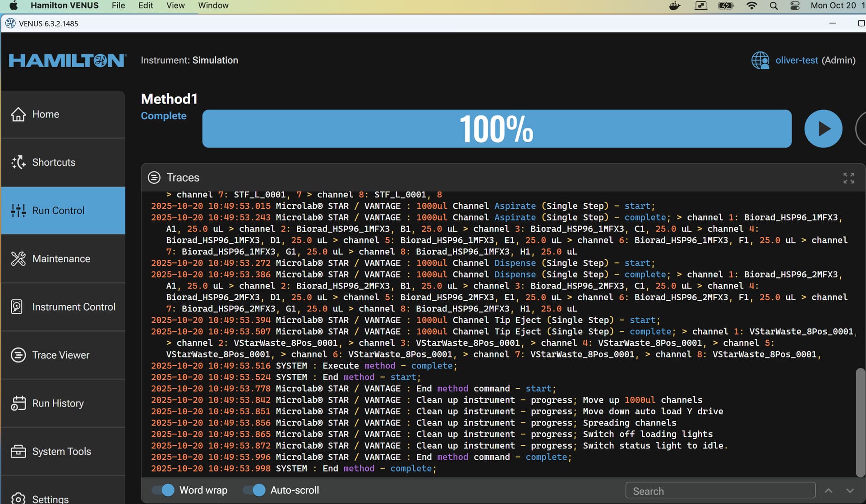
Task: Click the 100% progress bar
Action: [x=496, y=129]
